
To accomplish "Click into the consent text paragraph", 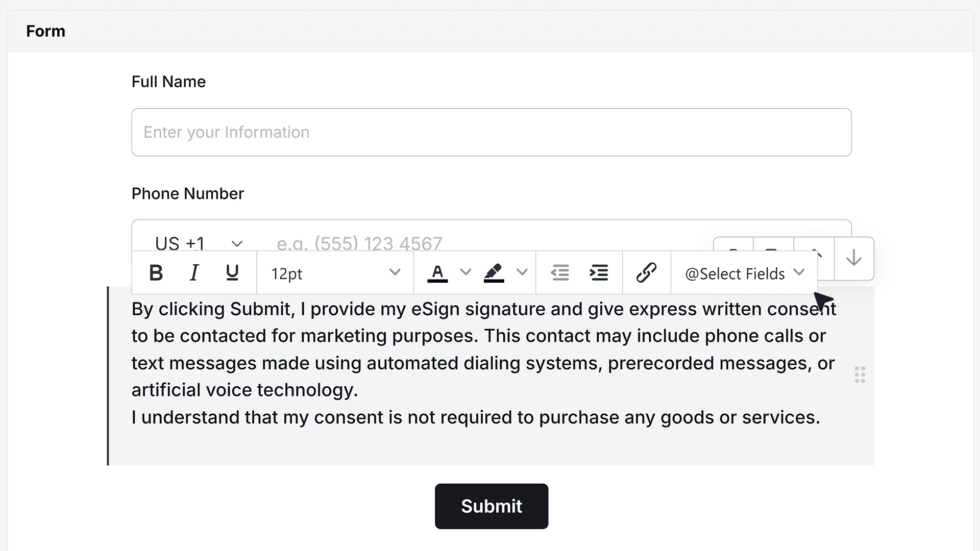I will click(x=484, y=363).
